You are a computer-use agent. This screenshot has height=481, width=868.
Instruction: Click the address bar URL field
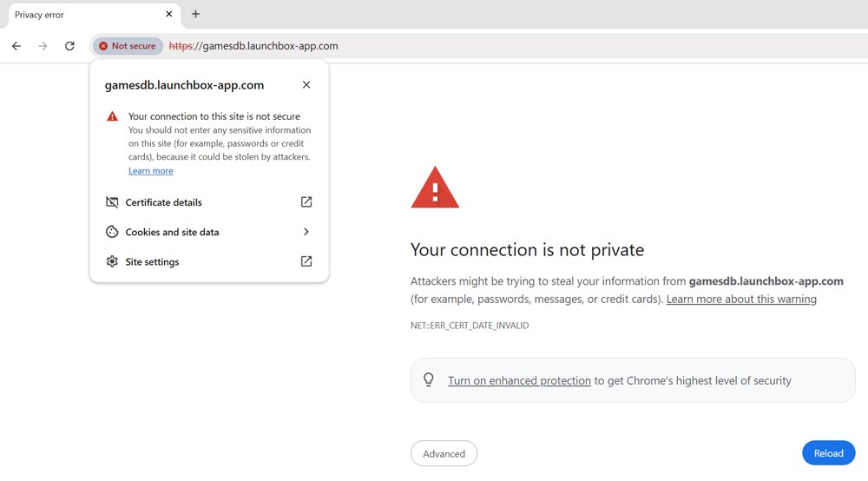coord(521,46)
